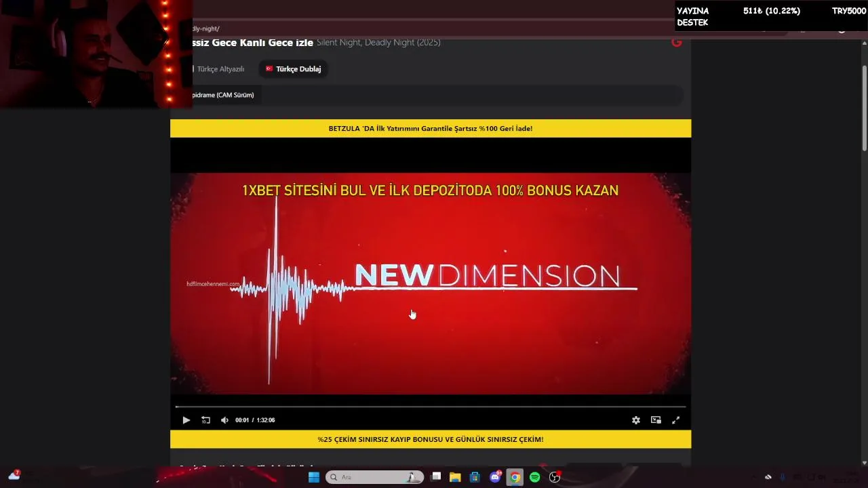Click the 511₺ (10.22%) donation amount
The image size is (868, 488).
(772, 11)
